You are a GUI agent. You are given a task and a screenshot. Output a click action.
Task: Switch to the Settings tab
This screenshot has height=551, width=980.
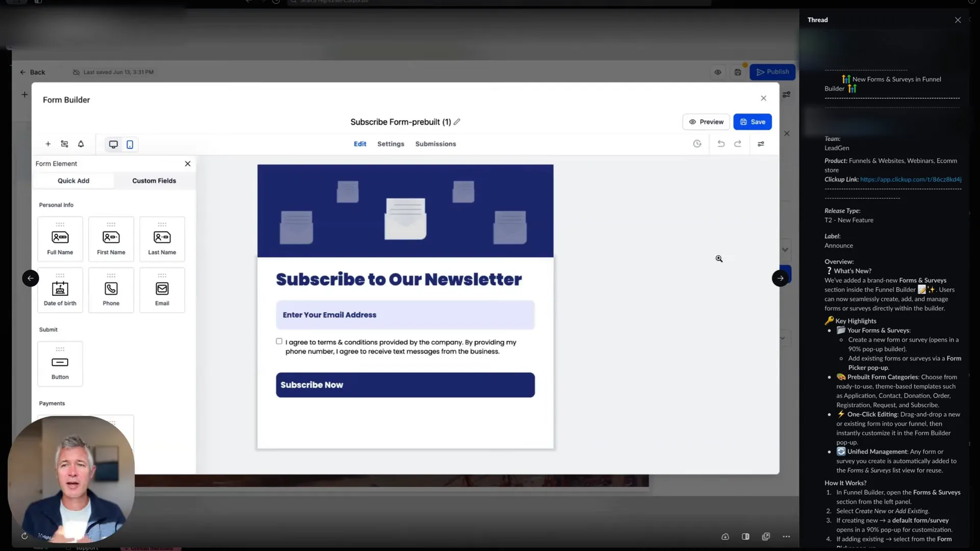[390, 144]
